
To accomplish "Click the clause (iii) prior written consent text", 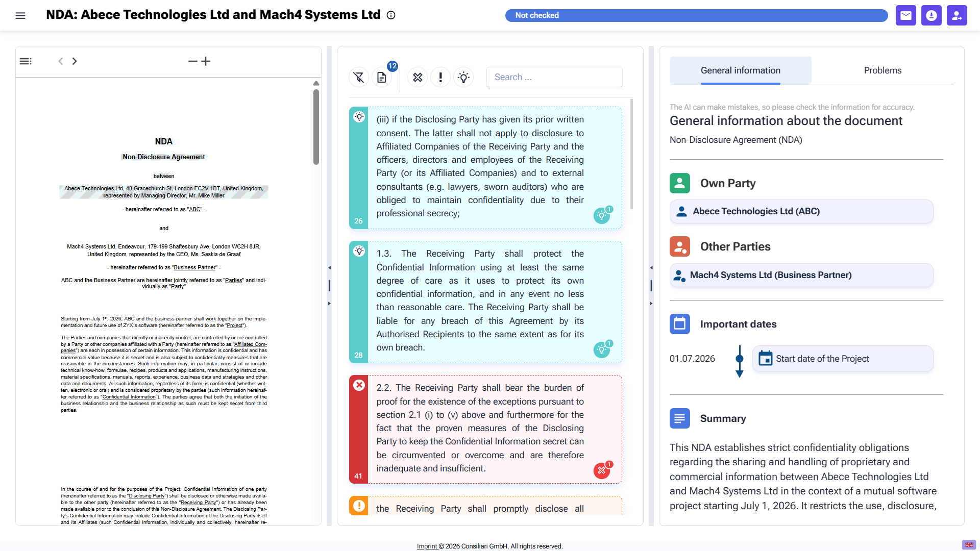I will pyautogui.click(x=480, y=166).
